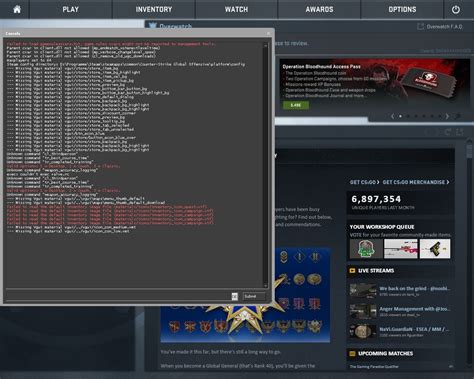Go to the Home screen icon
474x379 pixels.
[x=17, y=9]
